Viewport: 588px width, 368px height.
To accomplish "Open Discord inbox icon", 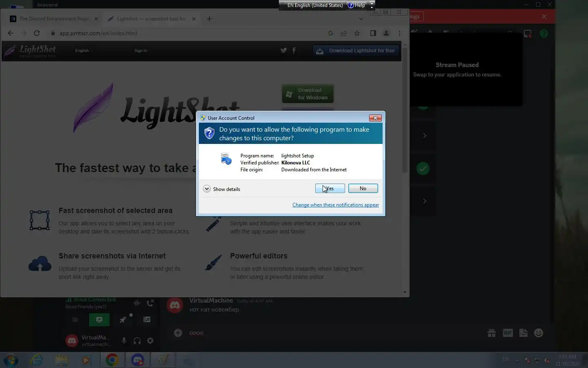I will pos(528,34).
